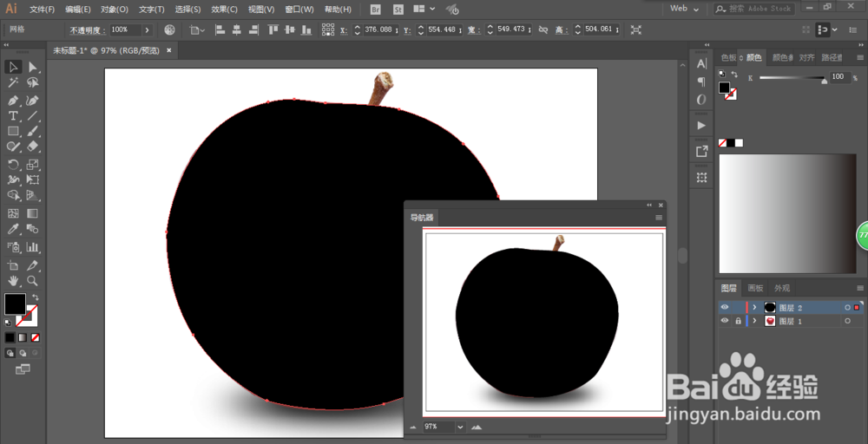868x444 pixels.
Task: Select the Hand tool
Action: [13, 280]
